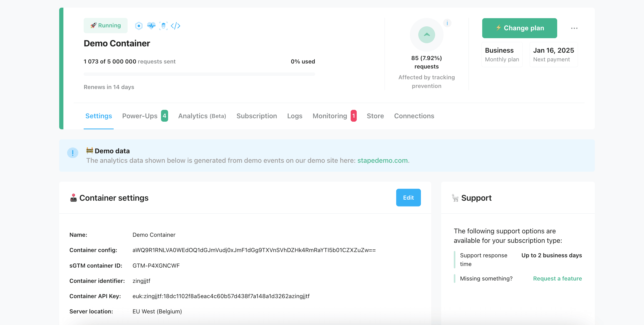Open the Subscription tab
The image size is (644, 325).
(256, 116)
